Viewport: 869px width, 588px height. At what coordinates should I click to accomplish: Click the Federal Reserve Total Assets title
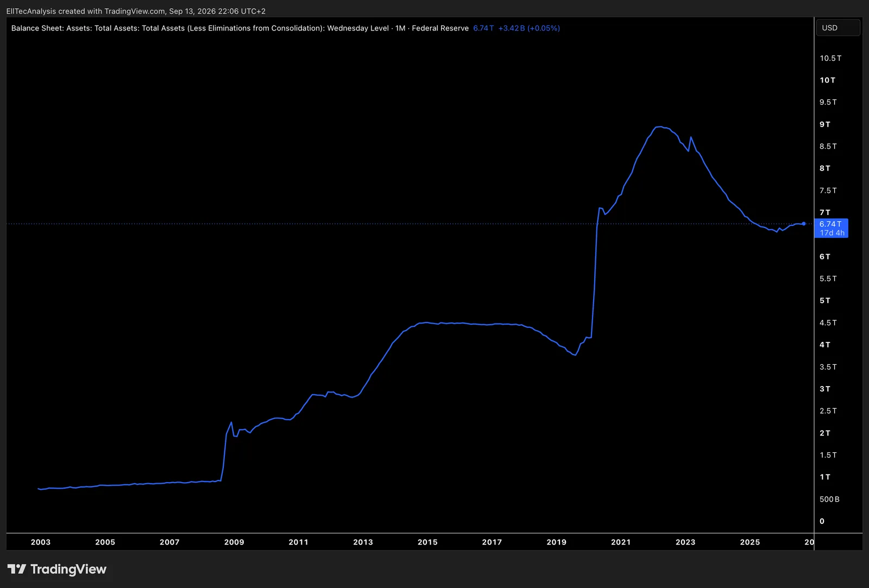click(240, 28)
